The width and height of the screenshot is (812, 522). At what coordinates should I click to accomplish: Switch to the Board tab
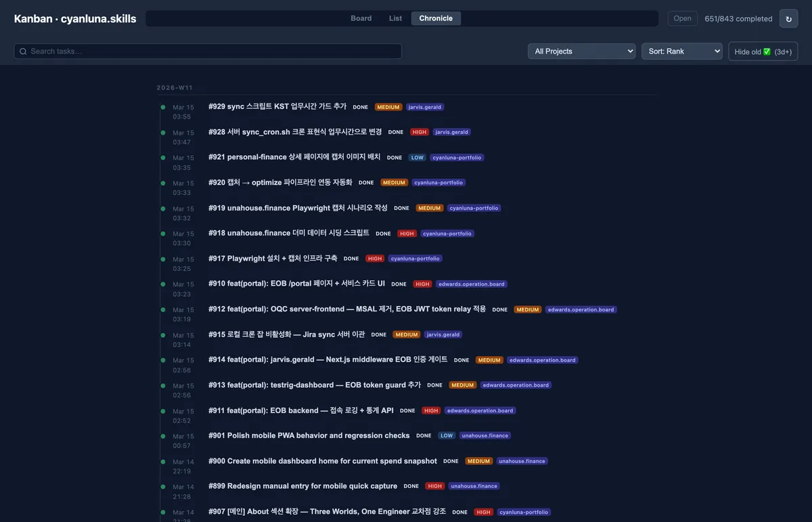click(x=361, y=18)
